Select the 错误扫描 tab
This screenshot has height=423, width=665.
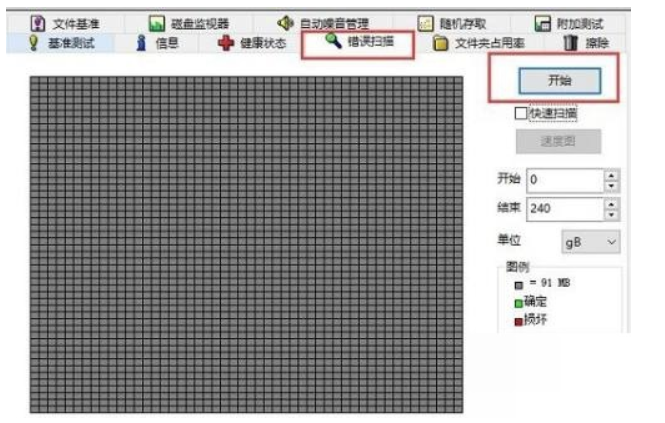358,42
